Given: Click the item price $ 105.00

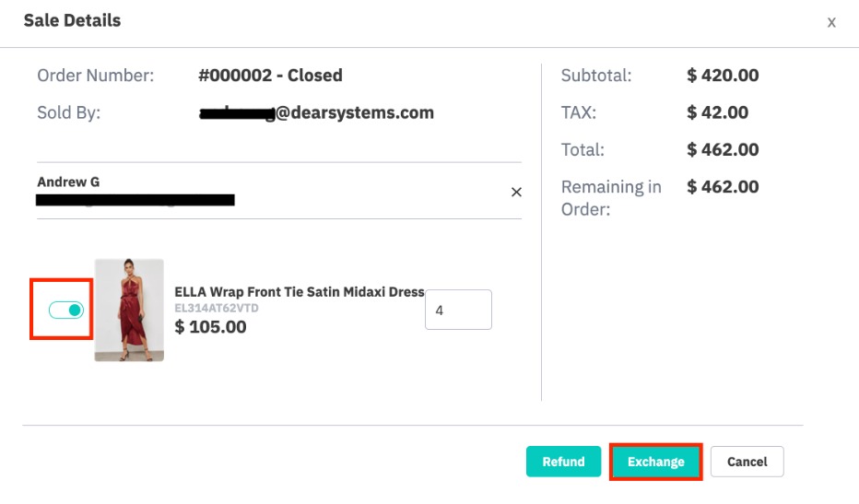Looking at the screenshot, I should coord(210,326).
